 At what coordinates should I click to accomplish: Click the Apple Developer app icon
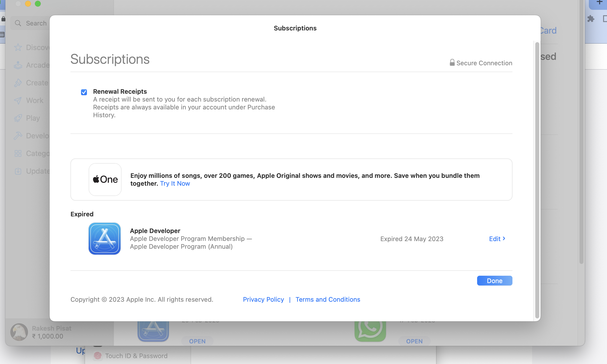(105, 238)
